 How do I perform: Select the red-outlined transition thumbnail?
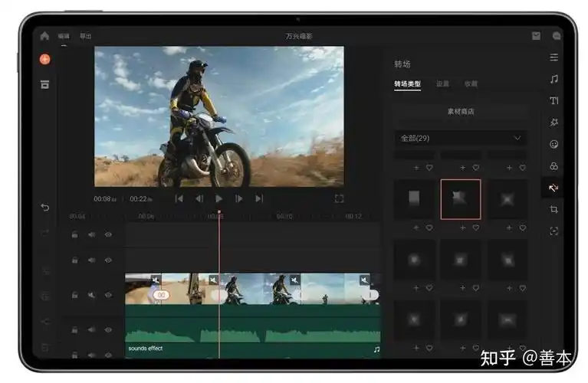[461, 199]
